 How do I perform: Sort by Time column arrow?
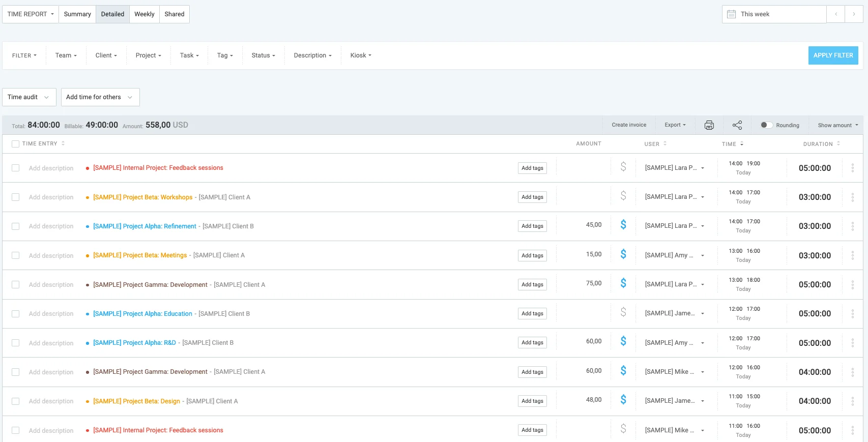pos(742,144)
